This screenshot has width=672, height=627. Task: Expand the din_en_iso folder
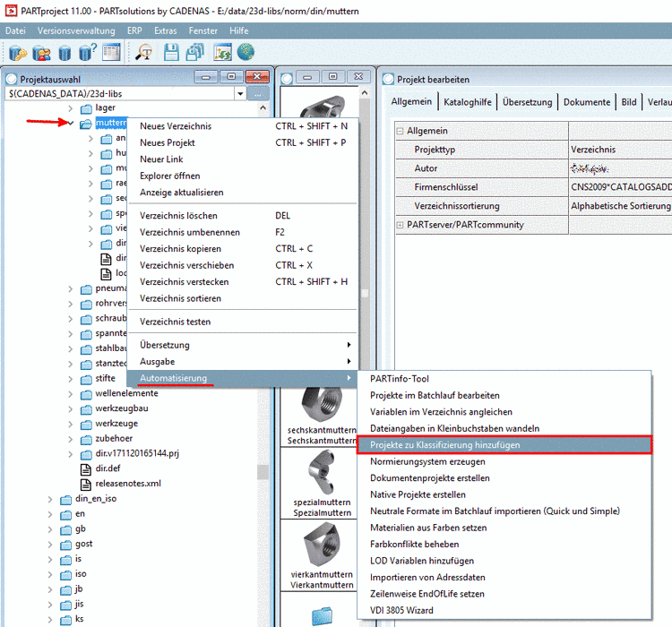point(50,499)
